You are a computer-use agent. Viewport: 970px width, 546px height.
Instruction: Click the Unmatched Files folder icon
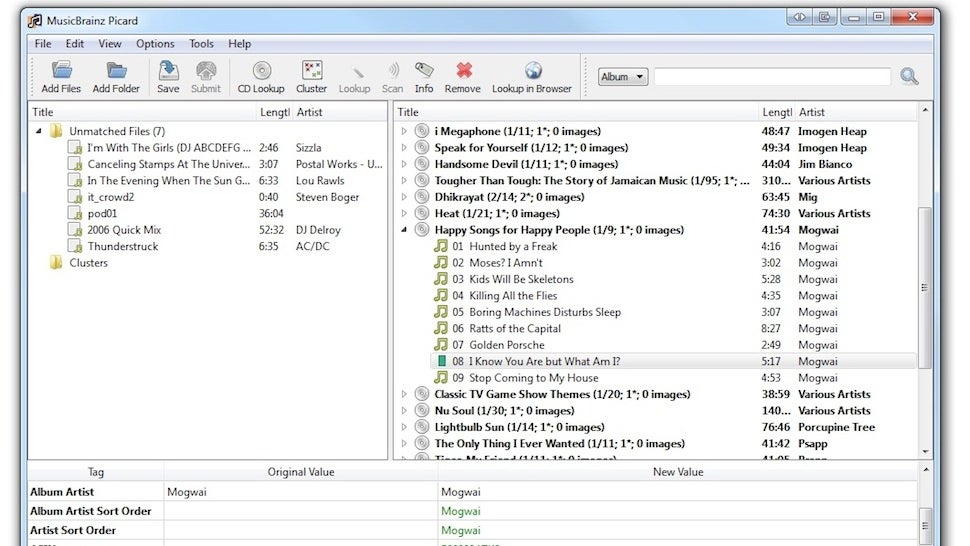[x=56, y=131]
